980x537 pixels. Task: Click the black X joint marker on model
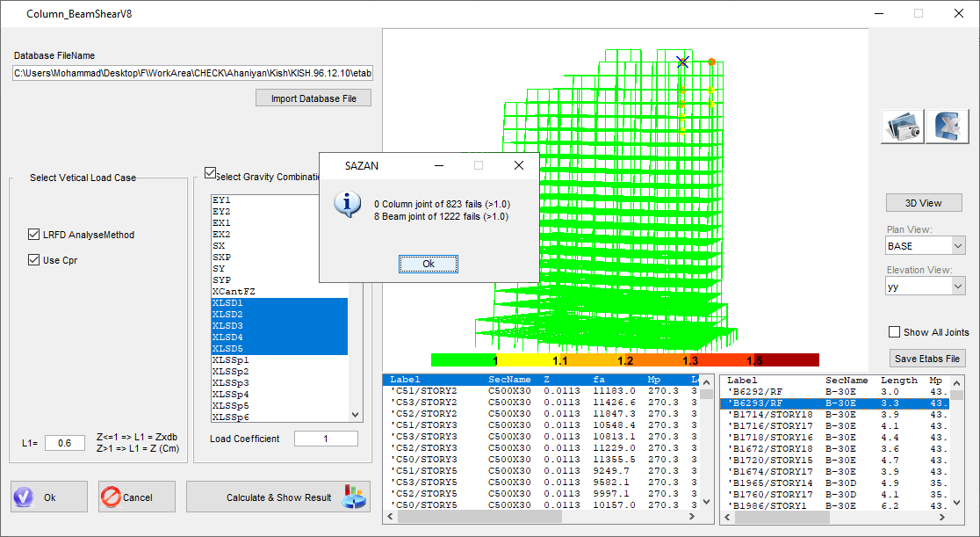click(683, 62)
